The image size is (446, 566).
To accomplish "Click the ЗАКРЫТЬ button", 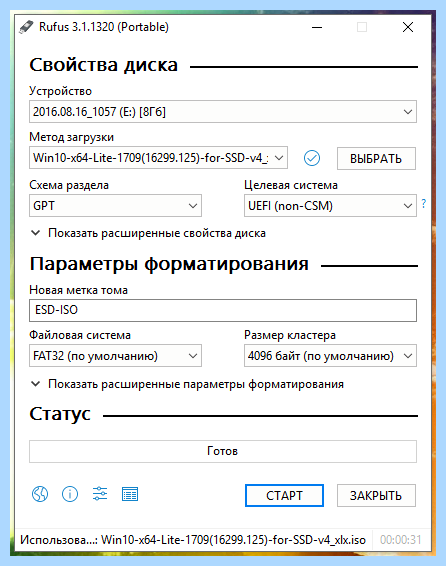I will [376, 496].
